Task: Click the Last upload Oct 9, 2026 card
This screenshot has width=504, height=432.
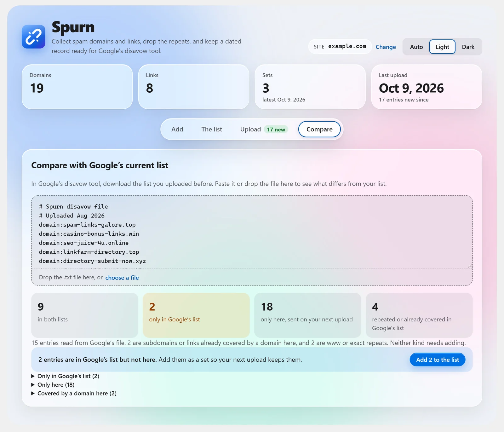Action: coord(427,87)
